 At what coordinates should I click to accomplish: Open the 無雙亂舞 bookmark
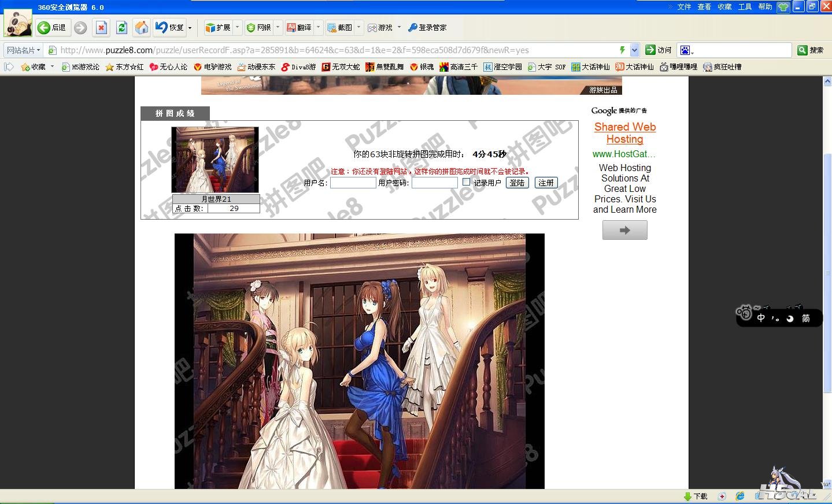[384, 67]
